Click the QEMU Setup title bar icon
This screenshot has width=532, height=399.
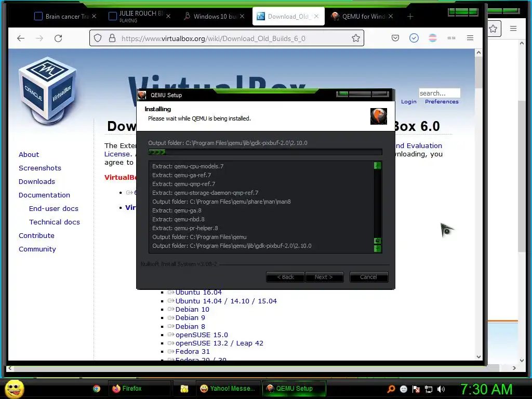click(142, 95)
